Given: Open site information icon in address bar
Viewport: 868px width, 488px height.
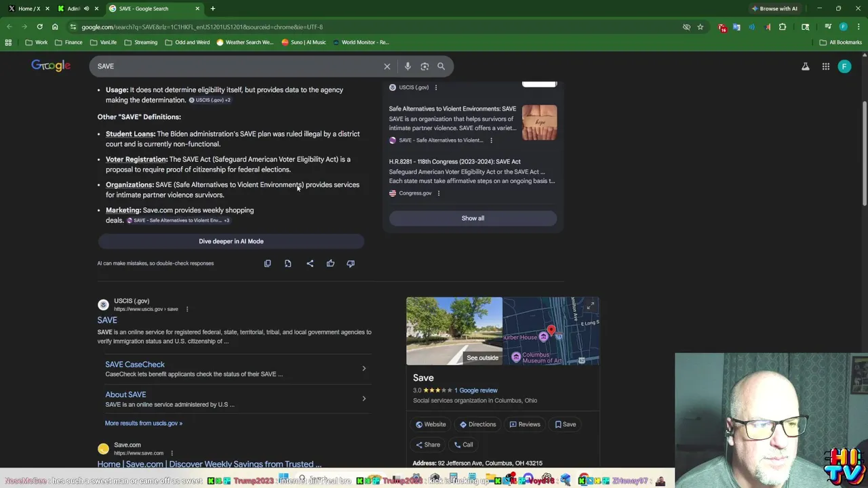Looking at the screenshot, I should (73, 27).
